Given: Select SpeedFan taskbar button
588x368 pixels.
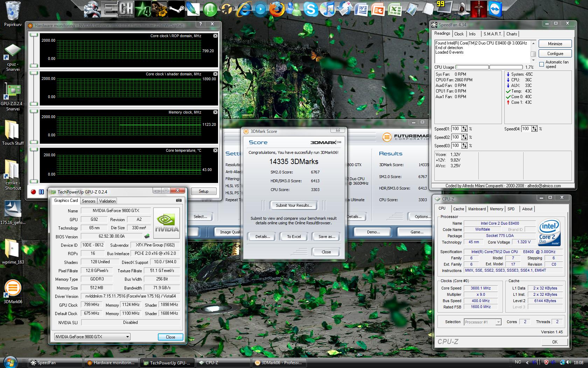Looking at the screenshot, I should click(x=55, y=363).
